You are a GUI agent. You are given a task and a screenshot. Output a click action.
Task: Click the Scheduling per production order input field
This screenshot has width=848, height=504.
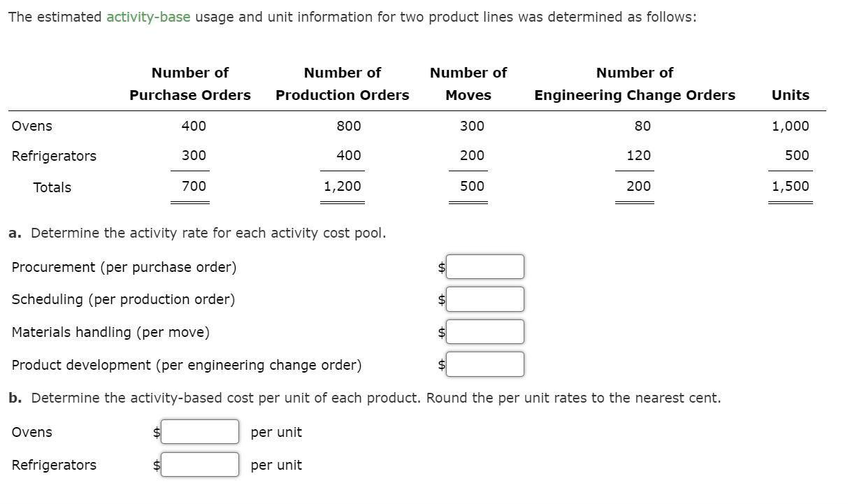[485, 299]
